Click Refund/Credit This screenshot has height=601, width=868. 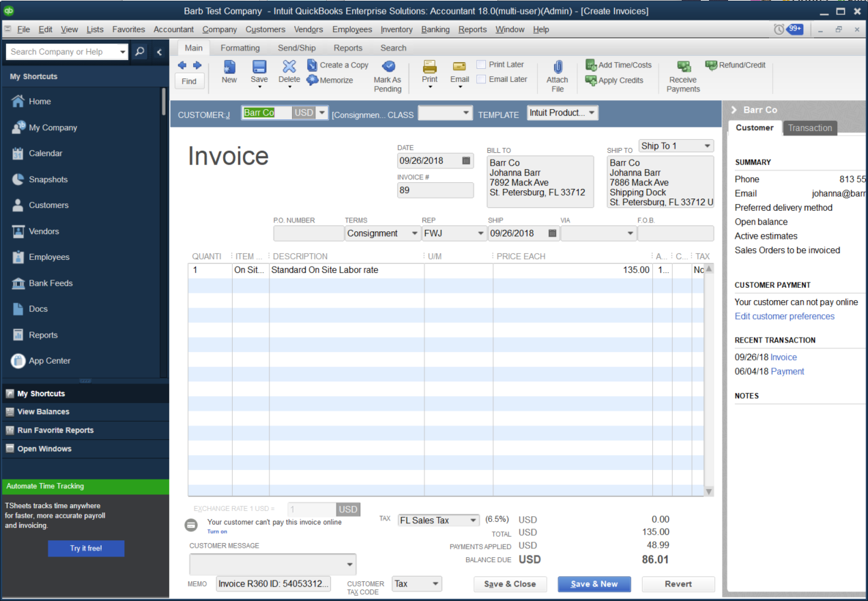point(736,65)
